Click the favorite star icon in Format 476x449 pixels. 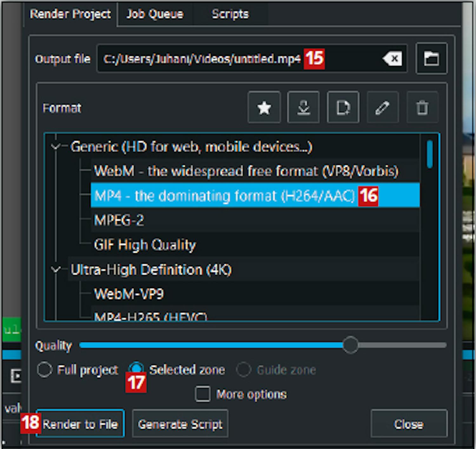point(264,108)
